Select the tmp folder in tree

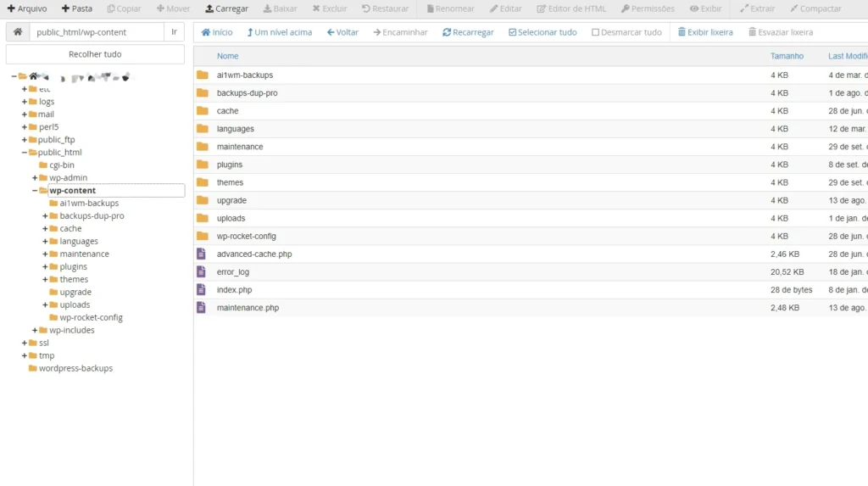coord(47,355)
